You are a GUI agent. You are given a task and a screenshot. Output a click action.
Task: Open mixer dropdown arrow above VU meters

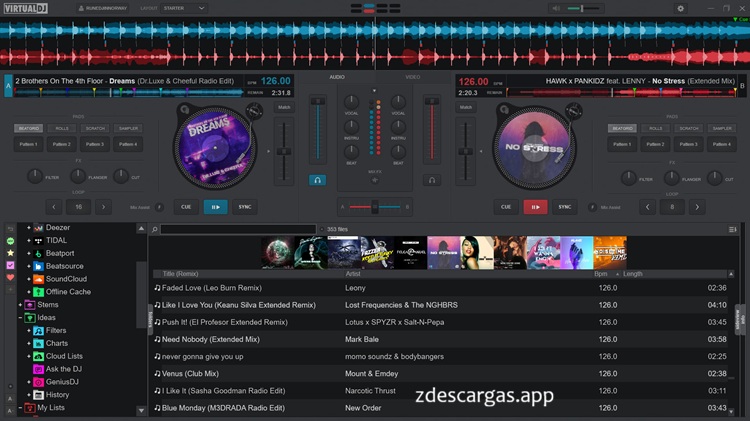tap(375, 90)
